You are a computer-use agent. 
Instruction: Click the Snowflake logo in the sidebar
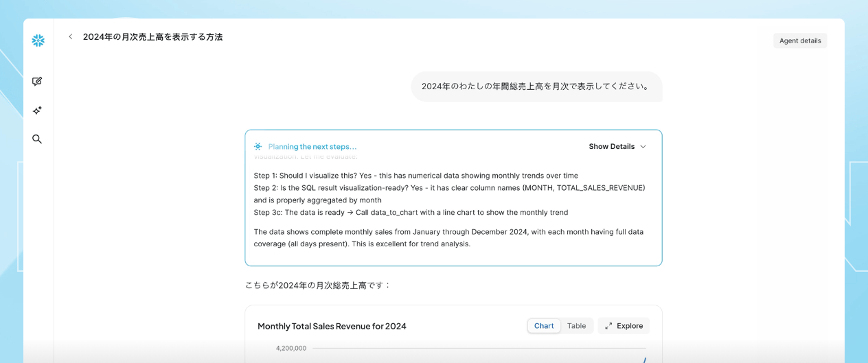tap(38, 40)
